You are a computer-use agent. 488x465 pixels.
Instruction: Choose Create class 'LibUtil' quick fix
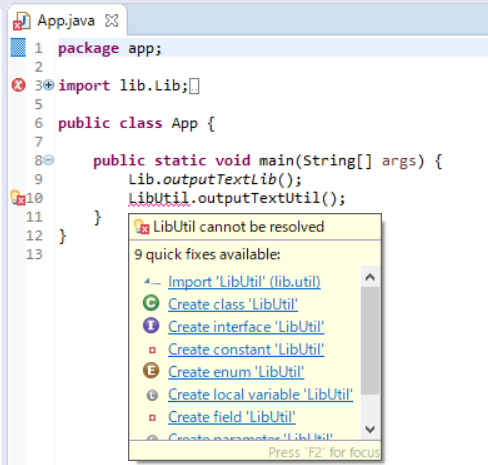(233, 304)
